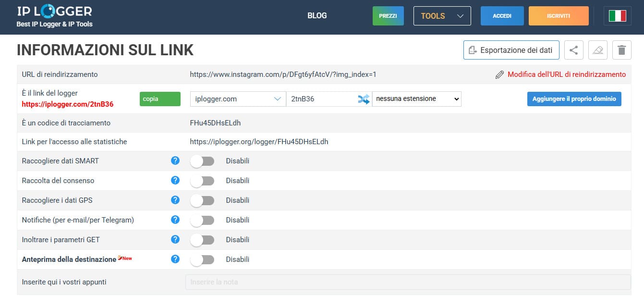The width and height of the screenshot is (644, 296).
Task: Click the share icon button
Action: click(x=574, y=50)
